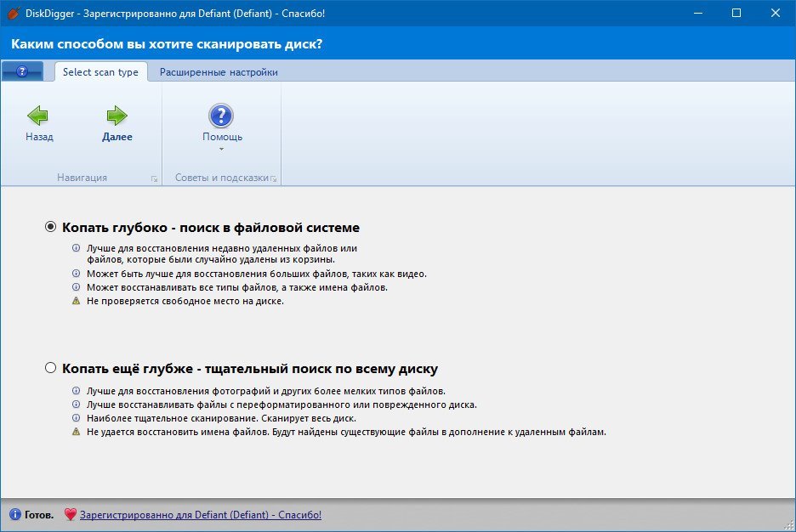The height and width of the screenshot is (532, 796).
Task: Click info icon beside 'Может восстанавливать все типы'
Action: [x=76, y=287]
